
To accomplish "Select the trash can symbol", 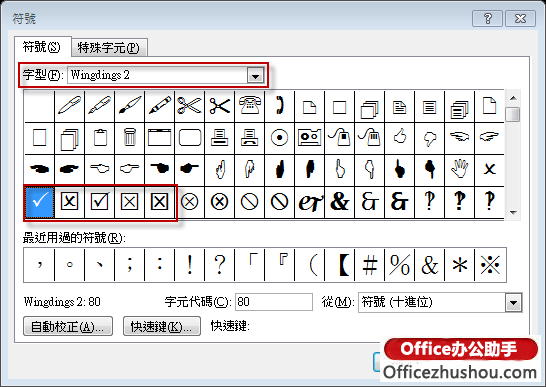I will click(x=130, y=138).
